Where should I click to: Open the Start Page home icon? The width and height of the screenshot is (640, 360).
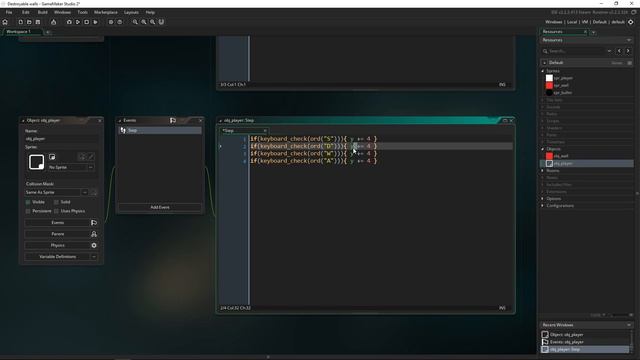(x=5, y=22)
